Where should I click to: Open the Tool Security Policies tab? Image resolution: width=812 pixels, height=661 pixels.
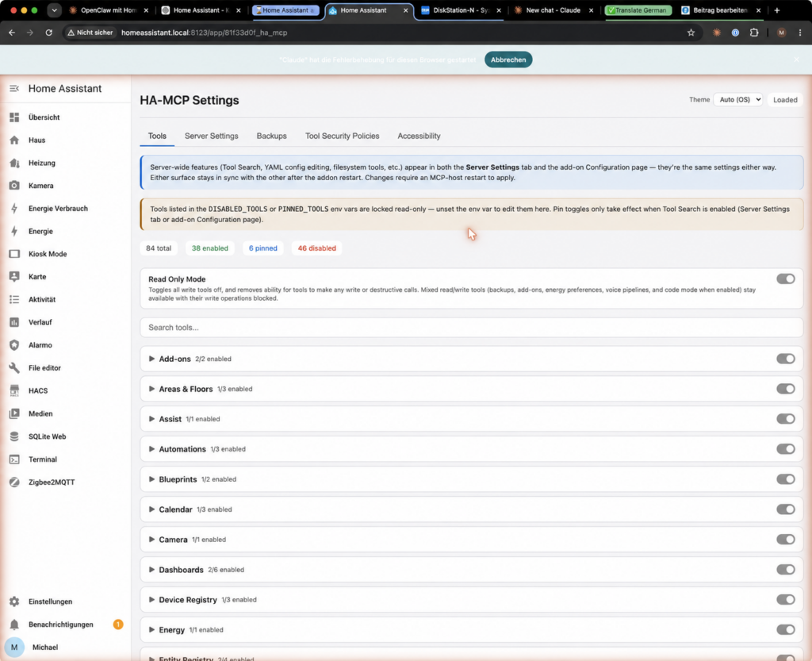coord(343,136)
